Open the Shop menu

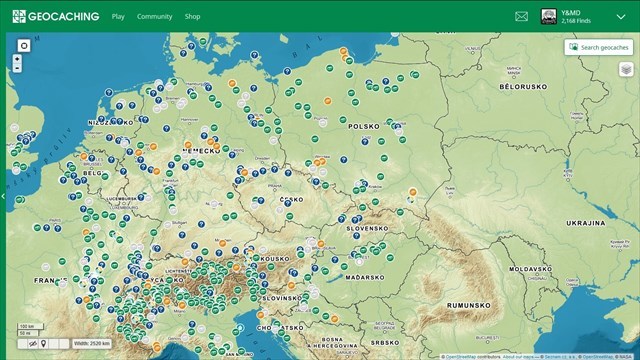point(192,16)
